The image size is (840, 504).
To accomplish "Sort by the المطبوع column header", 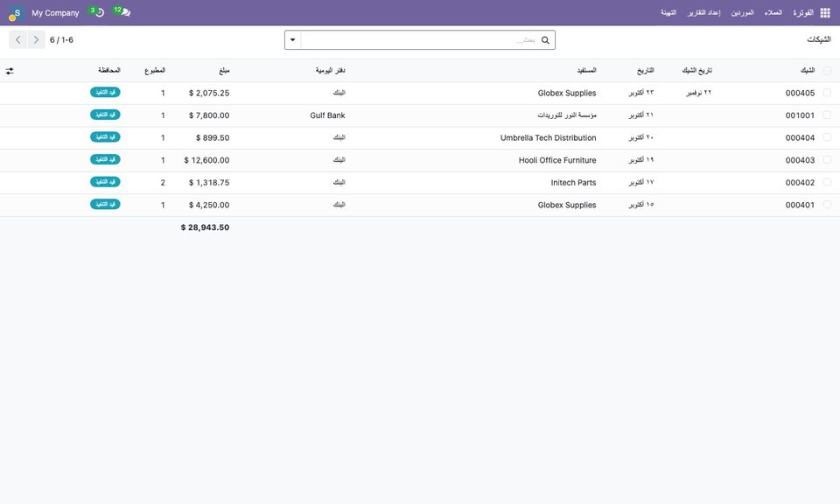I will coord(155,71).
